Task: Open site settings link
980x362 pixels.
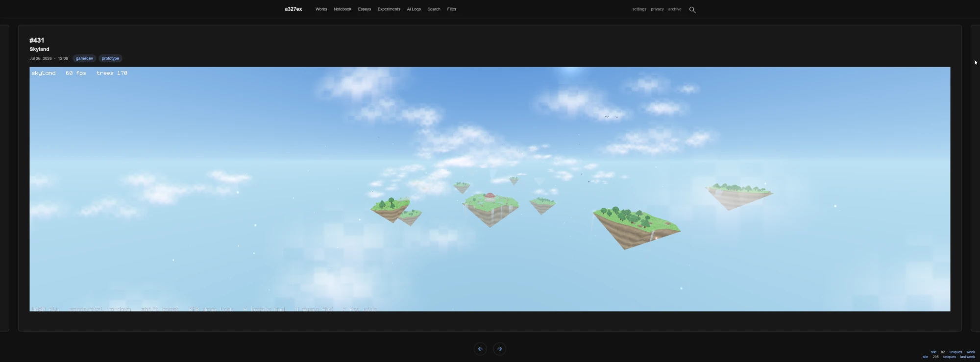Action: pos(639,9)
